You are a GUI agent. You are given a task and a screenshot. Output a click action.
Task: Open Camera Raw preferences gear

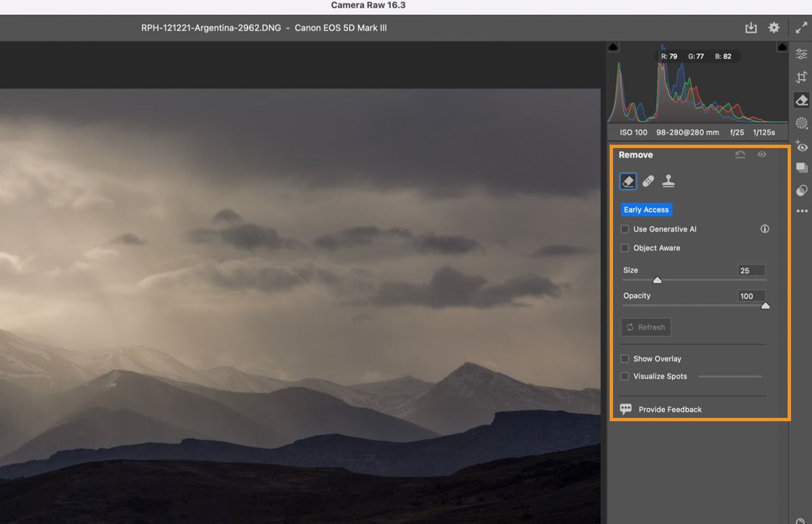772,27
